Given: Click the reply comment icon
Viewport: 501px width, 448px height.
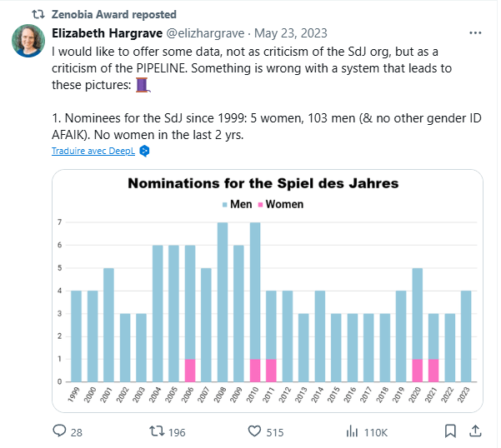Looking at the screenshot, I should (x=60, y=431).
